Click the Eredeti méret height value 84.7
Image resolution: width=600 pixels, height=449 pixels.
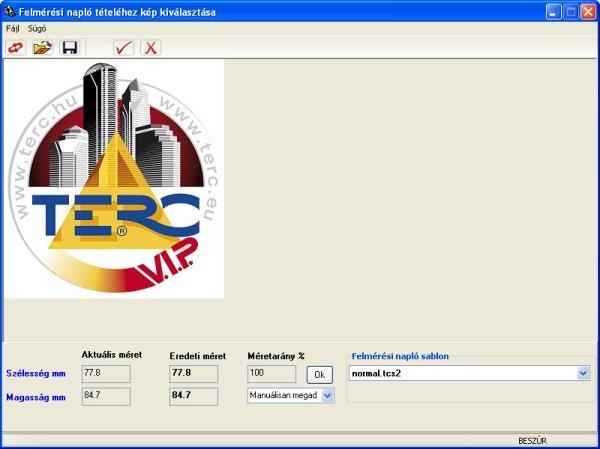pyautogui.click(x=194, y=396)
